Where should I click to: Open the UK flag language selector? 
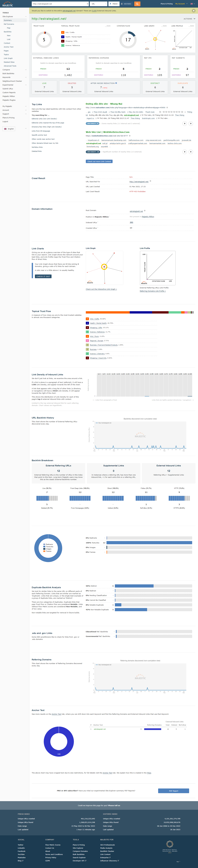click(192, 4)
